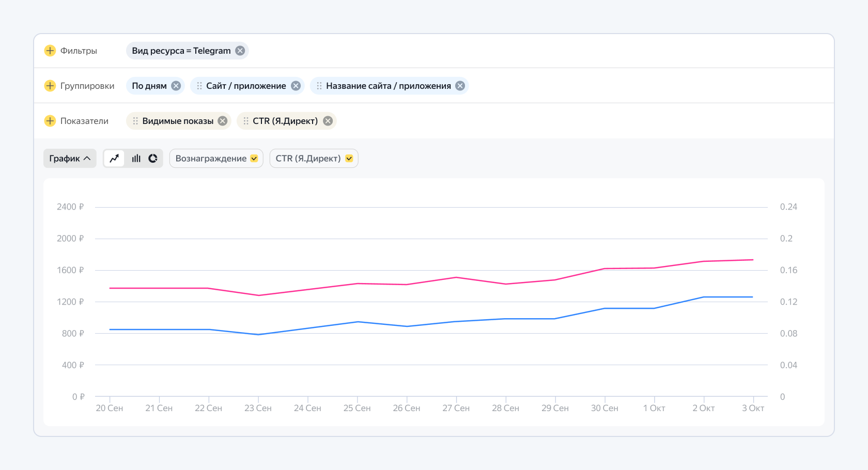This screenshot has height=470, width=868.
Task: Remove the CTR (Я.Директ) metric chip
Action: [328, 121]
